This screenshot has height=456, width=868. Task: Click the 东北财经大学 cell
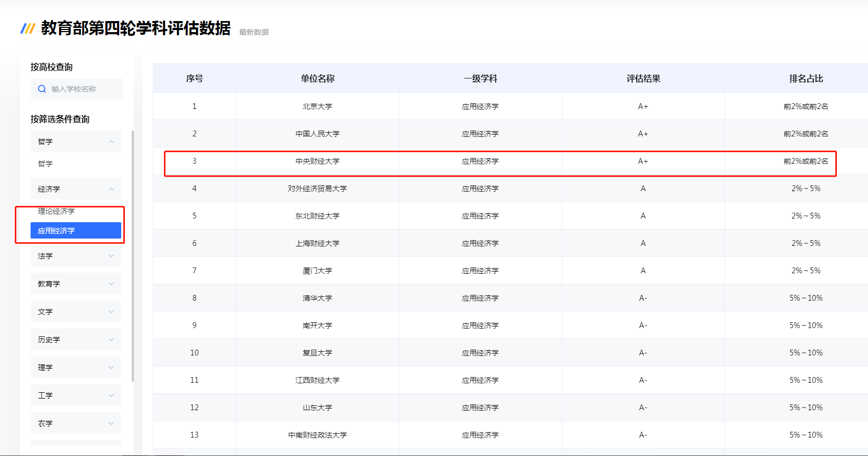tap(318, 216)
